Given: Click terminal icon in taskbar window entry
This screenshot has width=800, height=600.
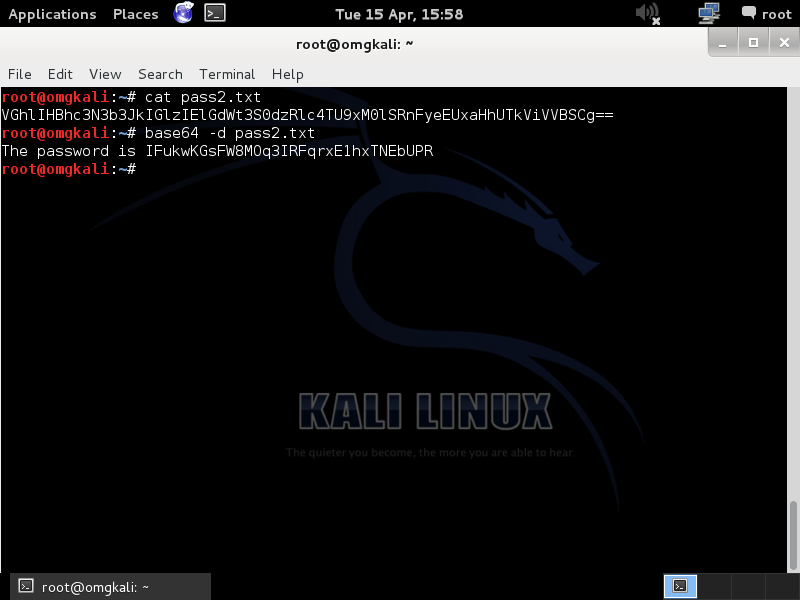Looking at the screenshot, I should [26, 586].
